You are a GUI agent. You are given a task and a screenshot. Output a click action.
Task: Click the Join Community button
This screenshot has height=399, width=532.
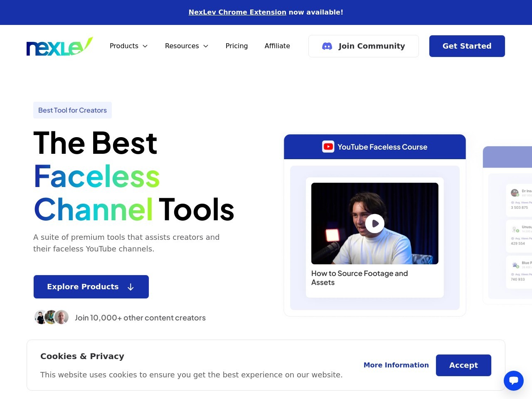coord(364,46)
